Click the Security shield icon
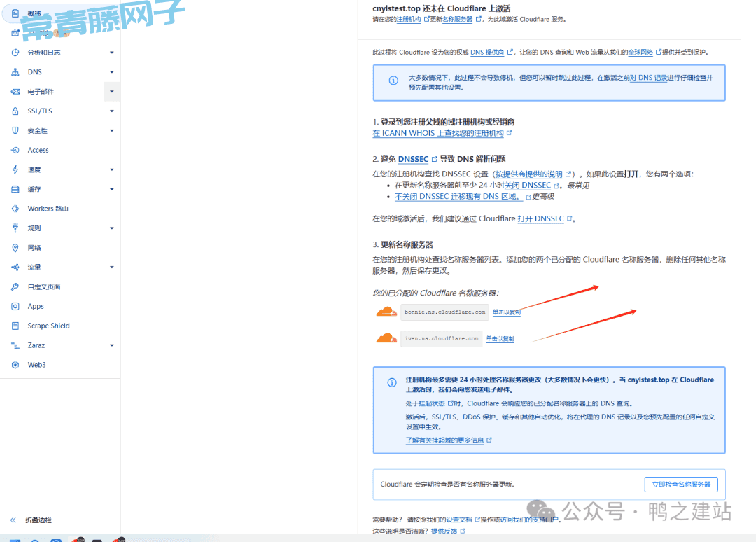Image resolution: width=756 pixels, height=542 pixels. click(x=15, y=131)
